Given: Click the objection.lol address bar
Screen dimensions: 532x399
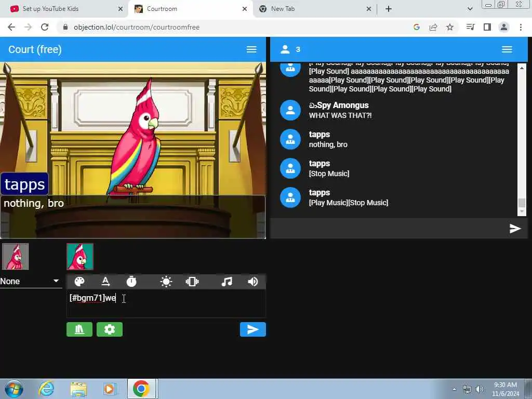Looking at the screenshot, I should pos(234,27).
